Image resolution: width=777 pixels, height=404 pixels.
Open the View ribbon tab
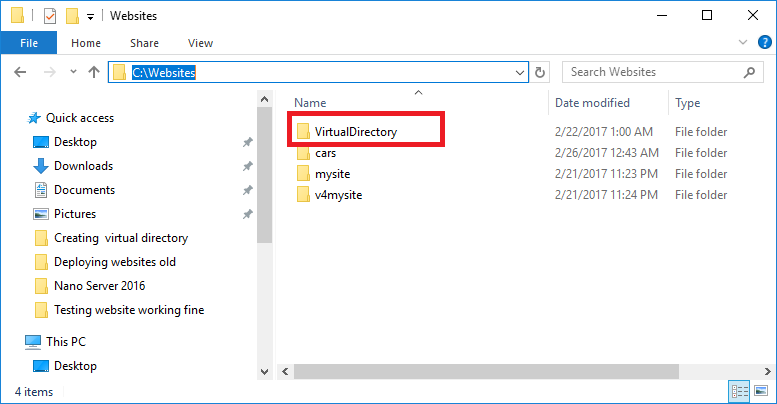point(200,43)
